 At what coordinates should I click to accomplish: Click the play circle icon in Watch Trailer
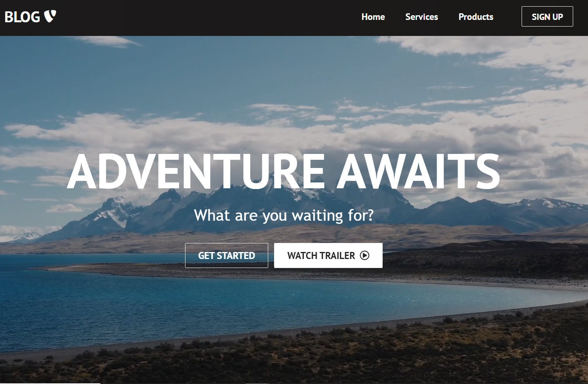tap(364, 255)
